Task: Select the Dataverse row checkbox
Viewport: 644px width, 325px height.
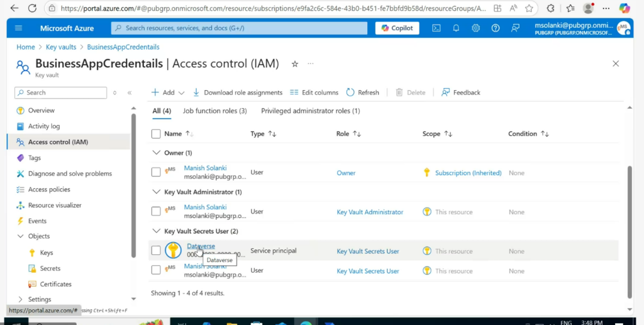Action: [156, 250]
